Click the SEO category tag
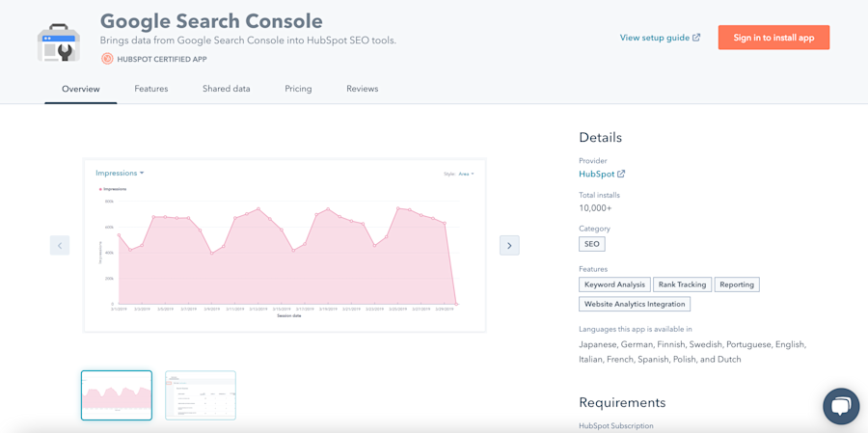Screen dimensions: 868x433 coord(592,244)
